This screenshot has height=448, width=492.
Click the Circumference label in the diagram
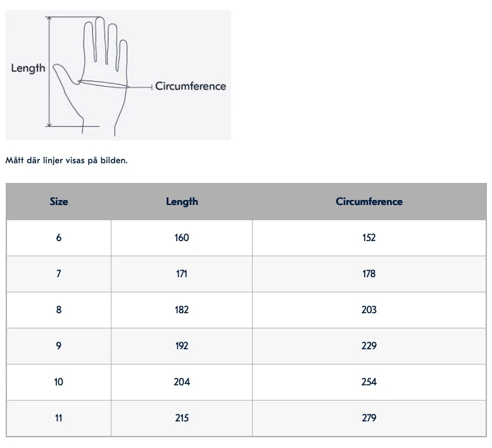tap(191, 86)
